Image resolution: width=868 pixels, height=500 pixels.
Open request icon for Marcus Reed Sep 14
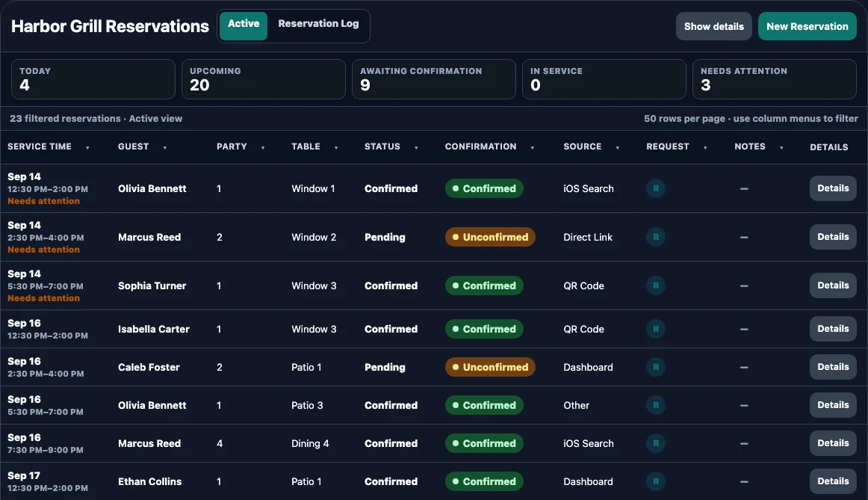pyautogui.click(x=655, y=237)
